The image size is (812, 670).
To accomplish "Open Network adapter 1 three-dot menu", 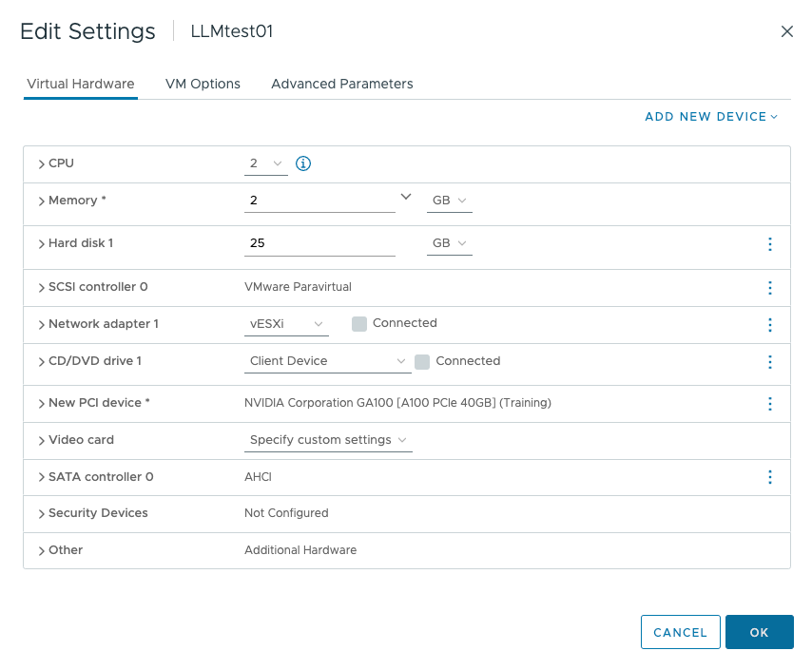I will click(x=770, y=325).
